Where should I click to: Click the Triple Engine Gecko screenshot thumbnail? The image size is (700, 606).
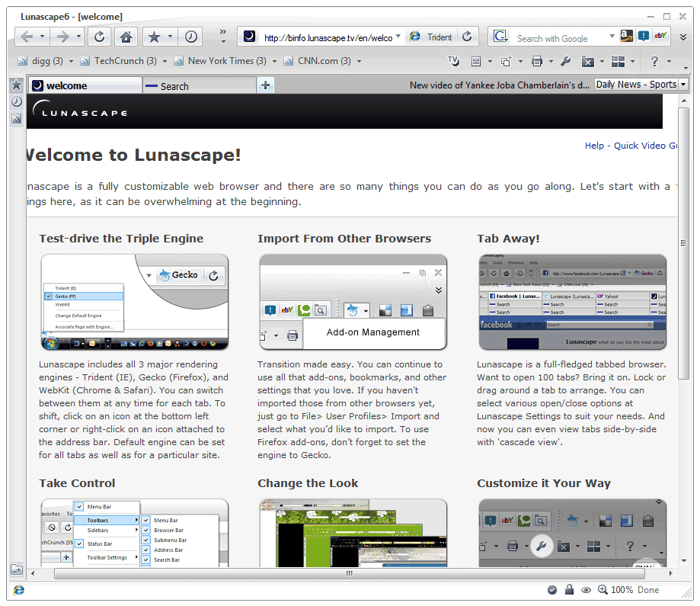point(134,302)
